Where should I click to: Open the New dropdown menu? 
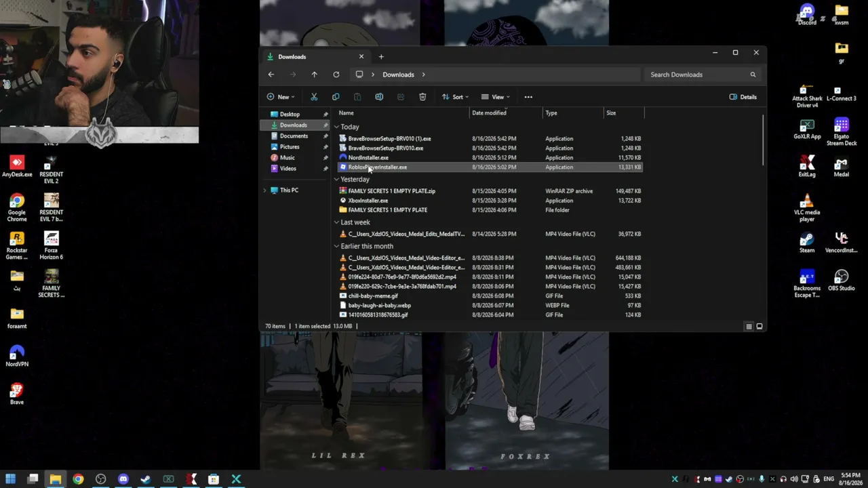281,97
